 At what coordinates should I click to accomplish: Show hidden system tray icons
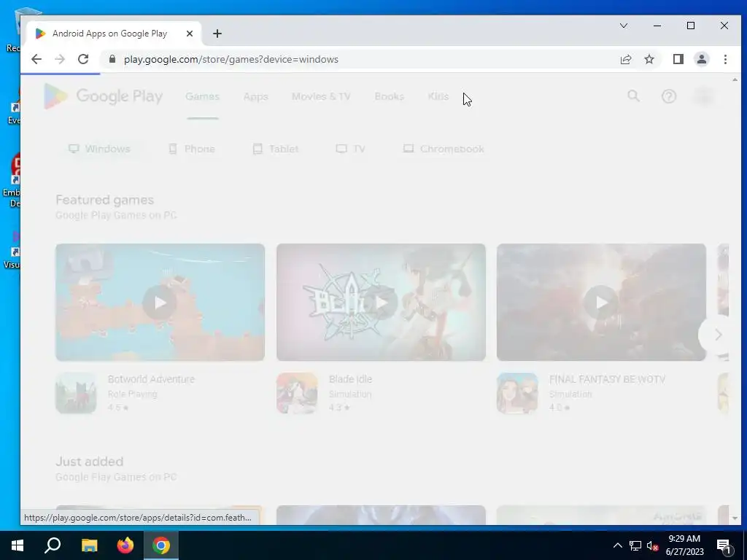tap(617, 545)
